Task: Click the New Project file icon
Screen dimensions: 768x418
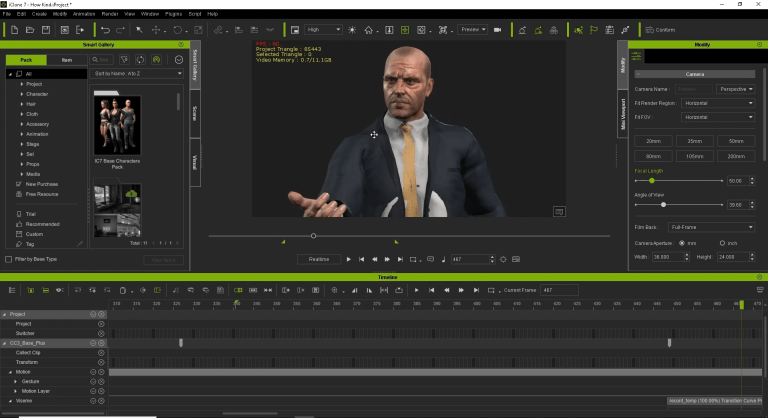Action: (15, 30)
